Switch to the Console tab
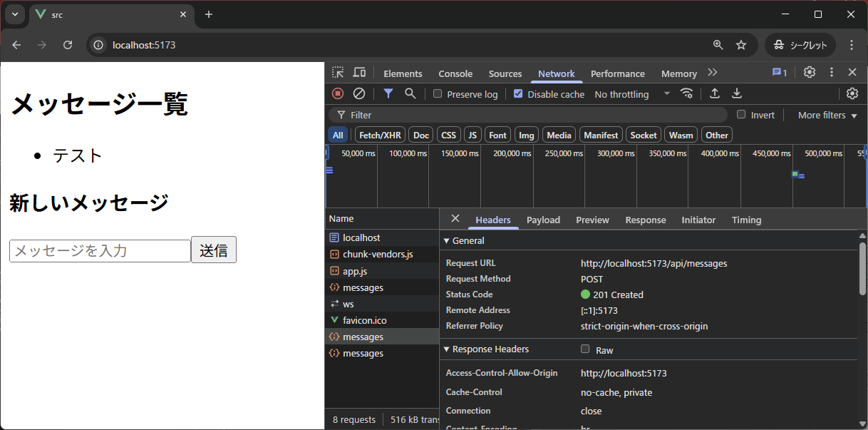 [455, 73]
